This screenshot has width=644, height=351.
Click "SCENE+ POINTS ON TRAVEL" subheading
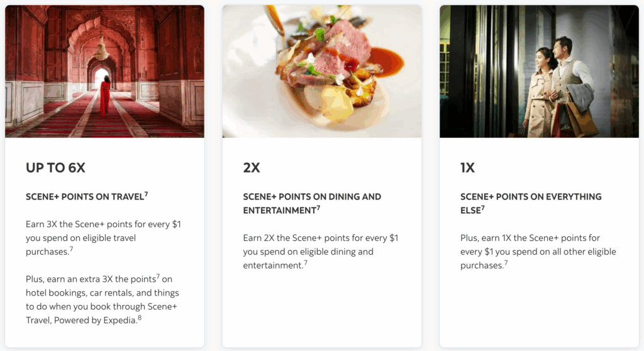pos(84,197)
